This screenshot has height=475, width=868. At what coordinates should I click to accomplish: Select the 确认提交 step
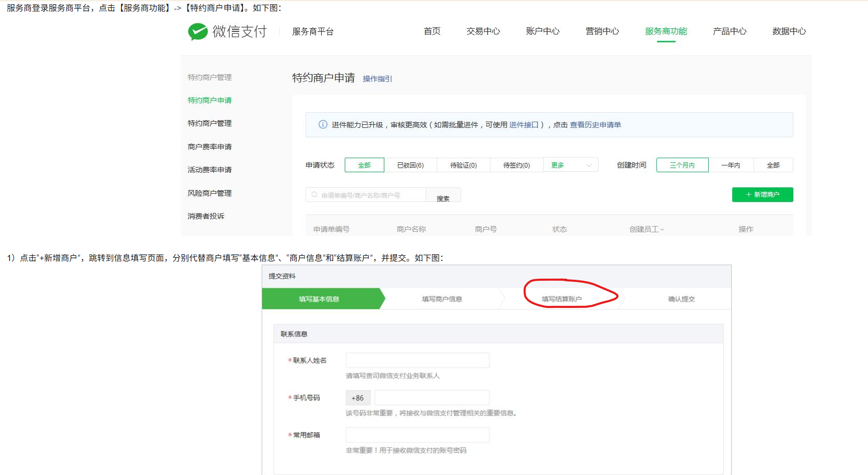tap(681, 299)
